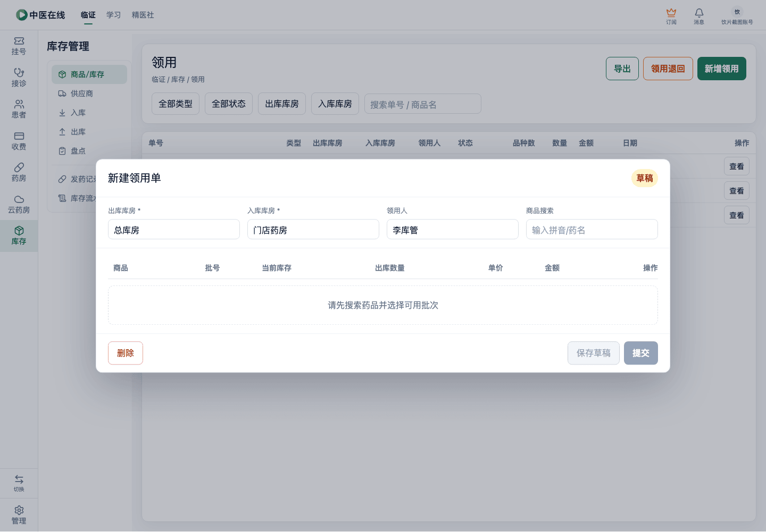Open 管理 settings gear in the sidebar
This screenshot has height=532, width=766.
[19, 510]
